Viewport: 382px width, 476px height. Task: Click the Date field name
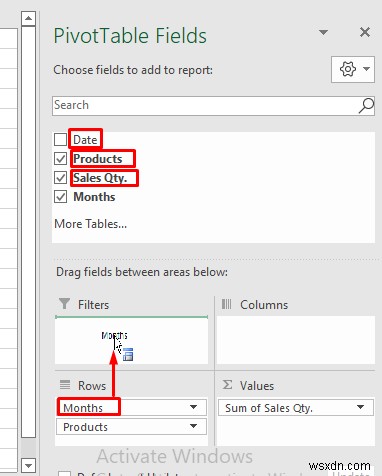point(85,139)
